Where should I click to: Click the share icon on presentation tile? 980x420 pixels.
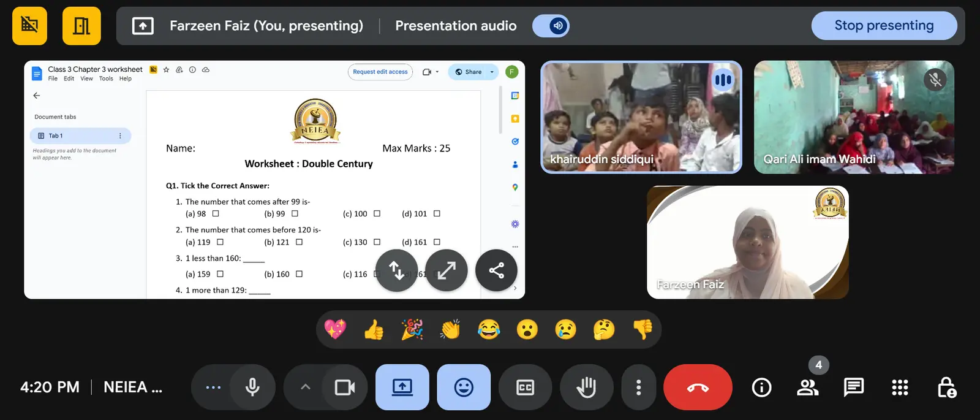point(497,270)
